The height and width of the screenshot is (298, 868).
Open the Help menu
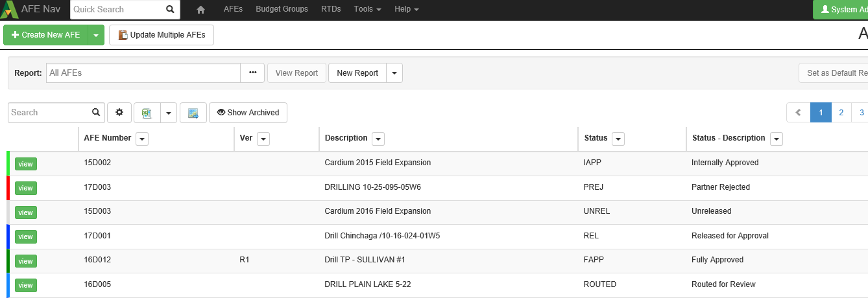click(407, 10)
